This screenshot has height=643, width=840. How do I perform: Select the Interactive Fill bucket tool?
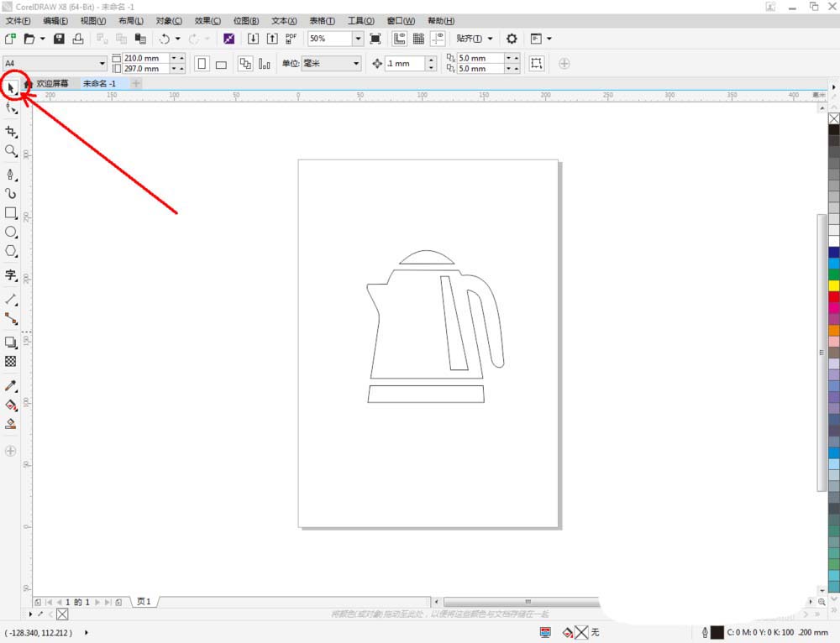click(x=11, y=405)
